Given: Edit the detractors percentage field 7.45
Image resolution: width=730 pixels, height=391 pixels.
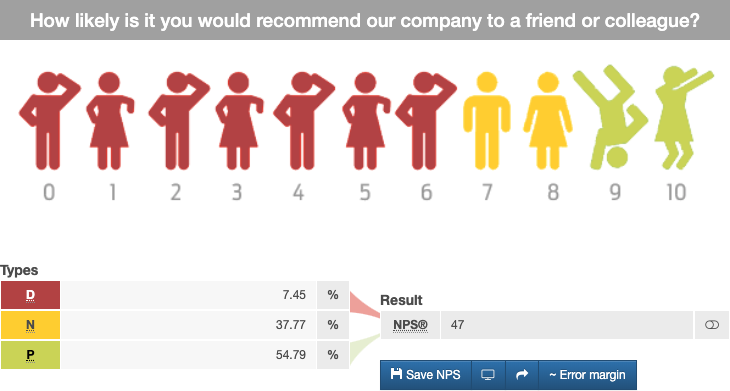Looking at the screenshot, I should (189, 295).
